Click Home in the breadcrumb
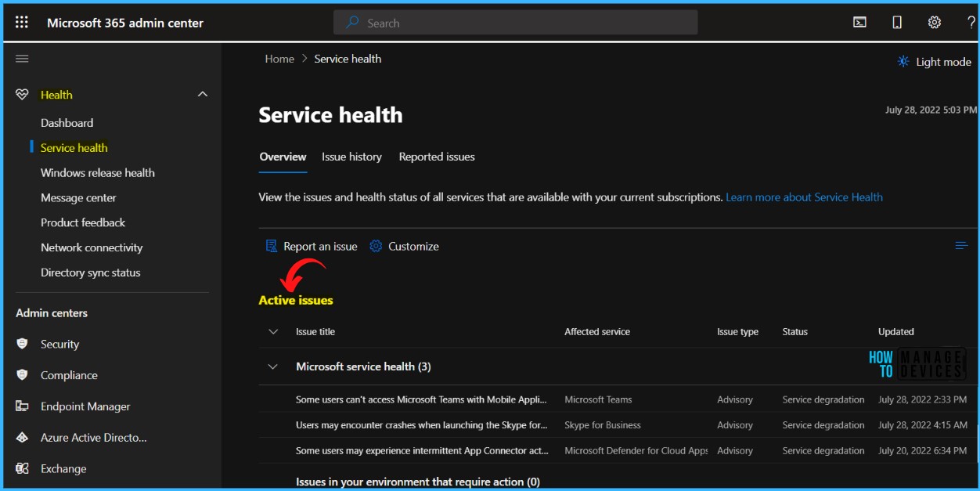980x491 pixels. coord(279,59)
